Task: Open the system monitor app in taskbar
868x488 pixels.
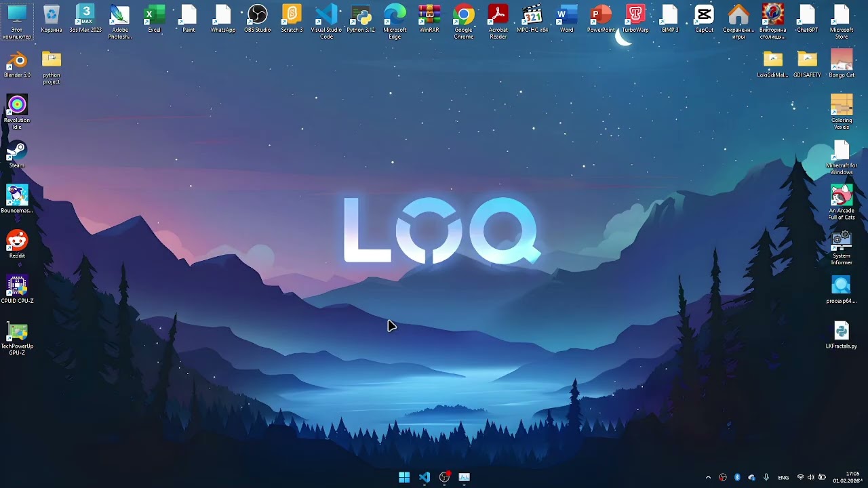Action: pos(465,477)
